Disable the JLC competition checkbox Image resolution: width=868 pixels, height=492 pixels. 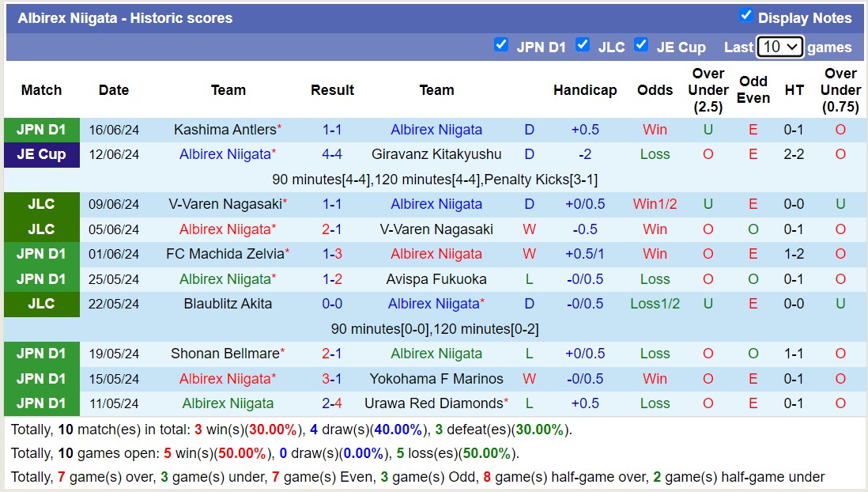(x=583, y=45)
